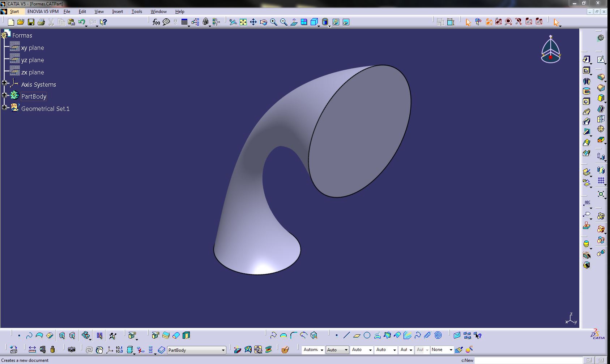
Task: Click the command input field in status bar
Action: 528,360
